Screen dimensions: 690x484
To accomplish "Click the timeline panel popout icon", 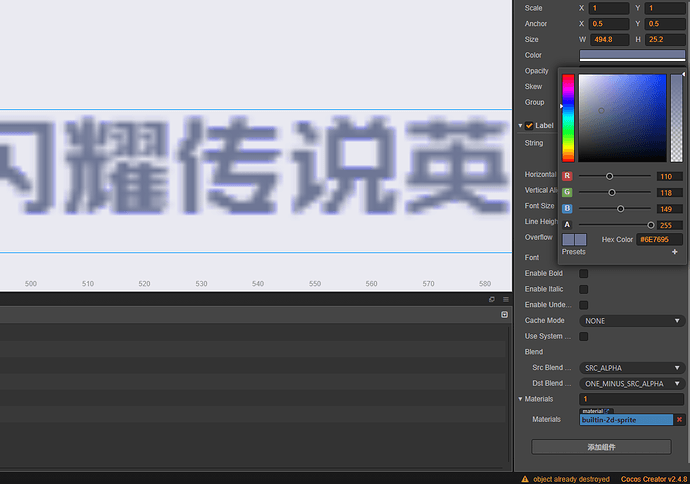I will pos(492,299).
